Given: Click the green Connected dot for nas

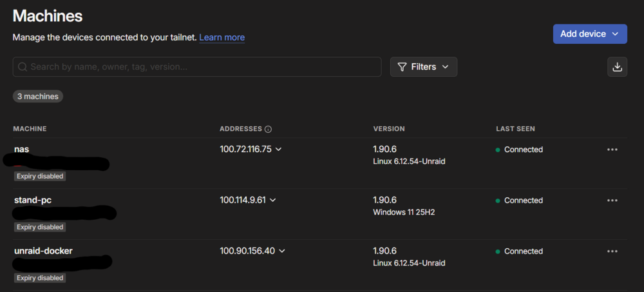Looking at the screenshot, I should 498,150.
